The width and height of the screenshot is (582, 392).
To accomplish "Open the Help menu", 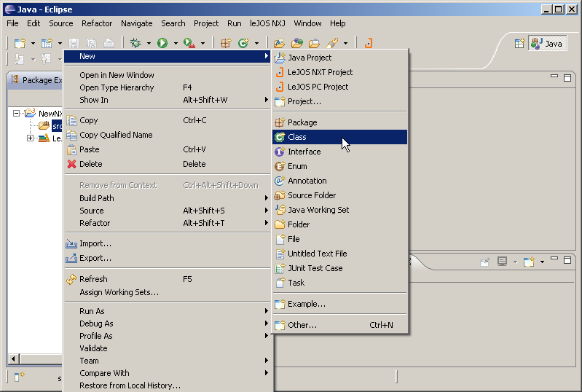I will pyautogui.click(x=338, y=23).
